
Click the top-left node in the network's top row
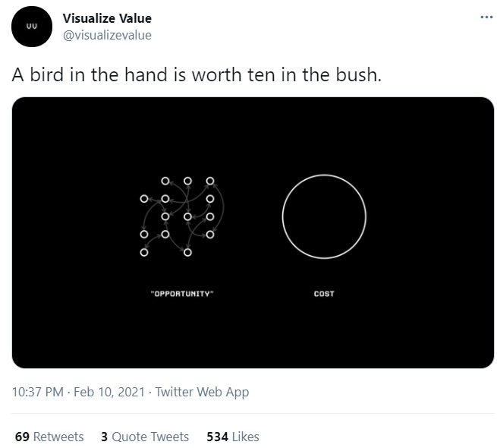165,181
